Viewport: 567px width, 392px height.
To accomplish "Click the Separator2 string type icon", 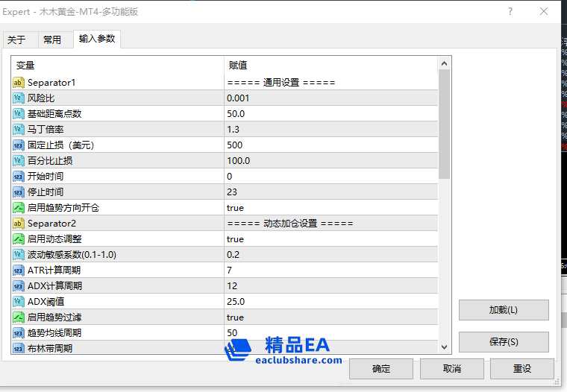I will 19,224.
